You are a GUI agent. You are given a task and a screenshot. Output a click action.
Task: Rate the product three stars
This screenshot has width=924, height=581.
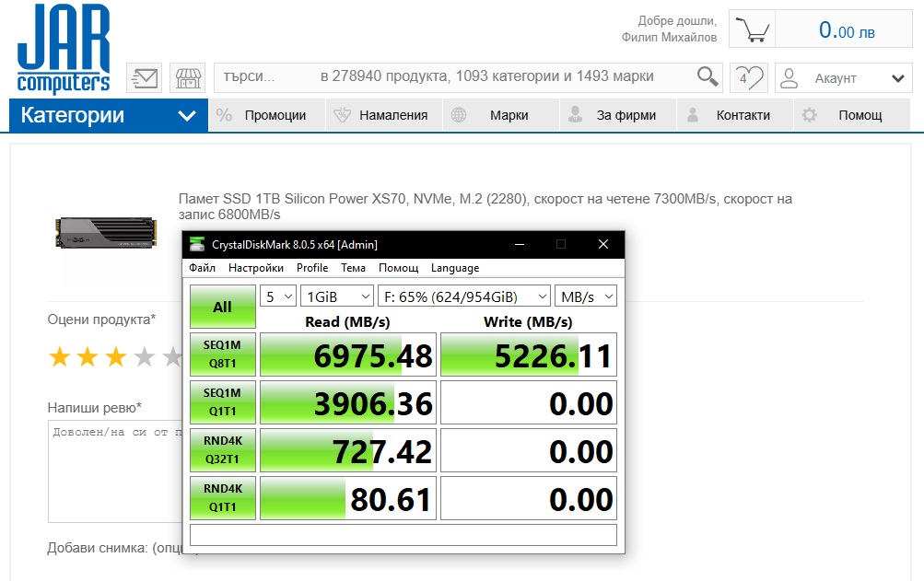pyautogui.click(x=116, y=357)
